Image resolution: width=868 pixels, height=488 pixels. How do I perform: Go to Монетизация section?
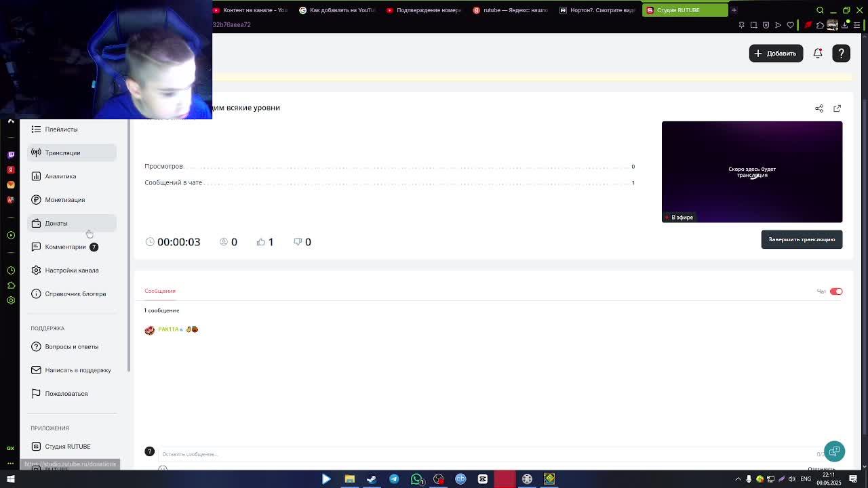coord(72,200)
